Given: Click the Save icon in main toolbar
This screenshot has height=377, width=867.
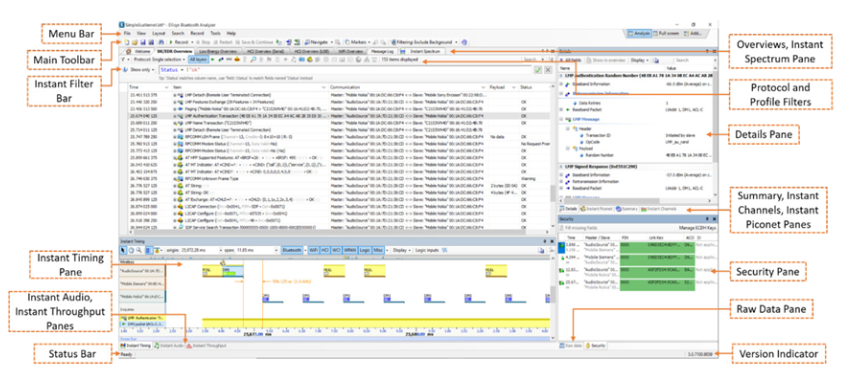Looking at the screenshot, I should [x=143, y=42].
